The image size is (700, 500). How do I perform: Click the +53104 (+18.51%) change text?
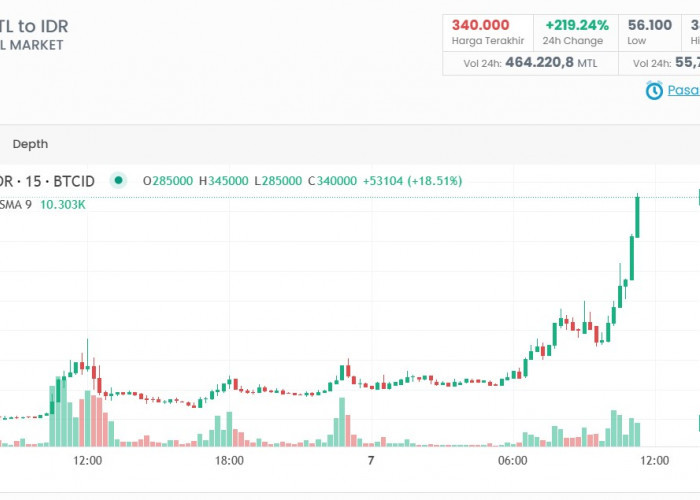click(x=412, y=181)
